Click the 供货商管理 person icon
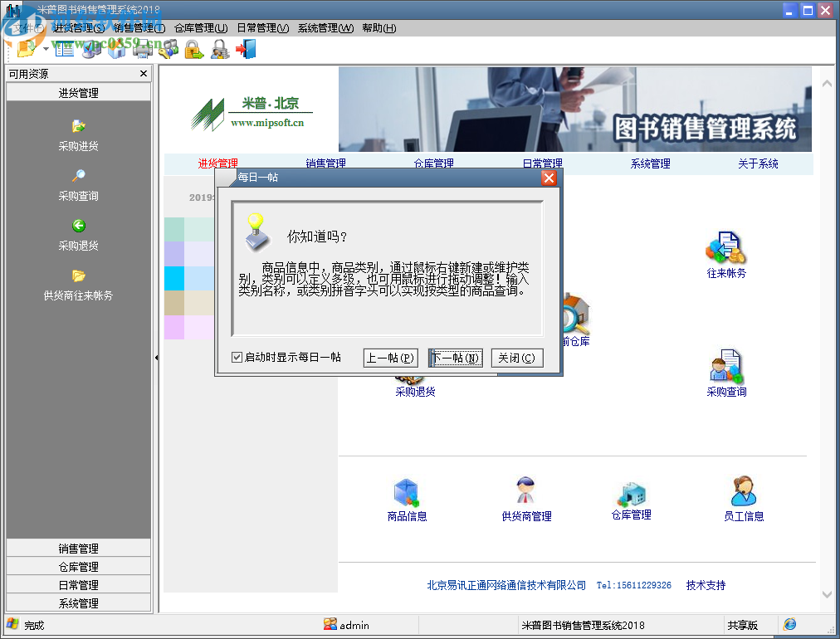This screenshot has width=840, height=639. click(526, 490)
